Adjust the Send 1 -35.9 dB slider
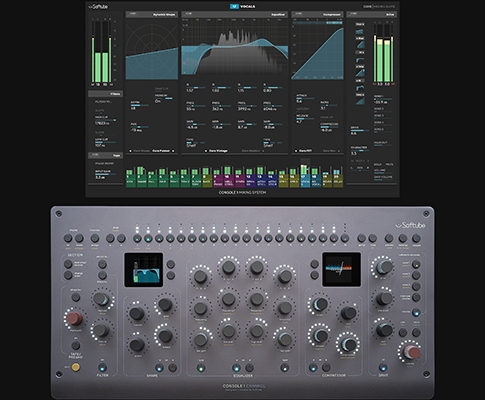The width and height of the screenshot is (485, 400). point(383,99)
